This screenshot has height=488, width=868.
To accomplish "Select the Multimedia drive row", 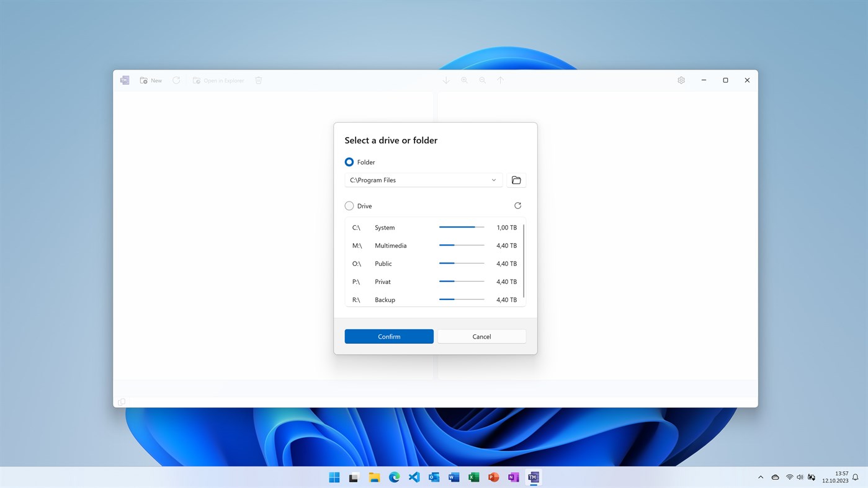I will click(434, 246).
